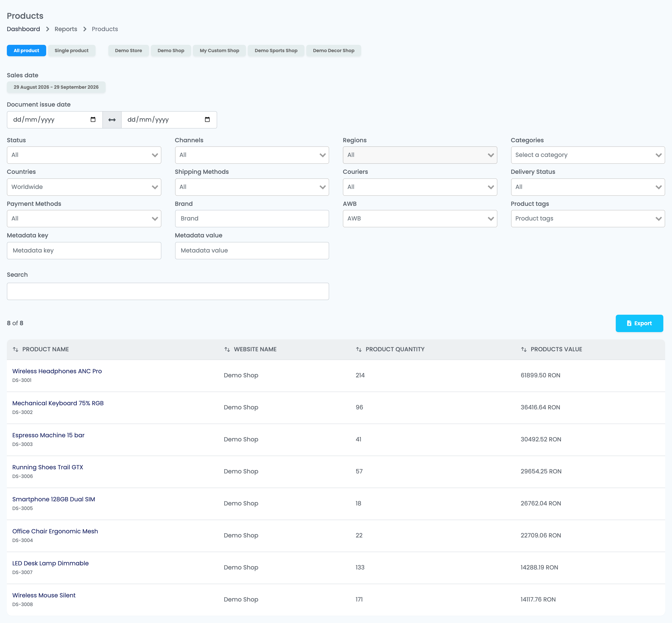Export the products report
This screenshot has width=672, height=623.
[639, 323]
